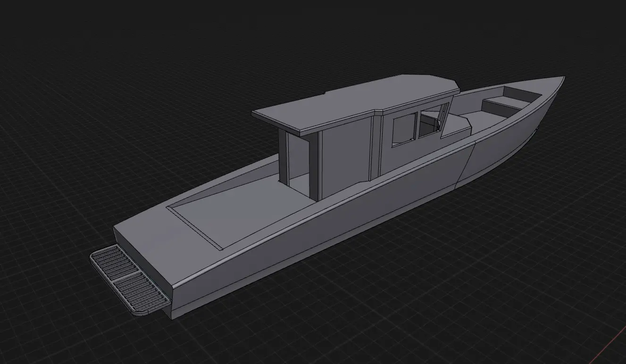Select the slatted swim platform at the stern
The height and width of the screenshot is (364, 626).
click(127, 278)
